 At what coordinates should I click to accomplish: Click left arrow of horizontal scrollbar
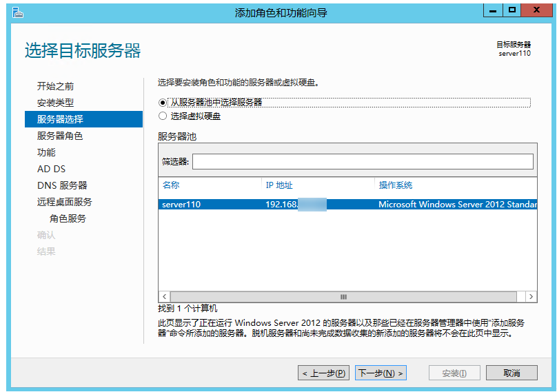click(x=164, y=296)
